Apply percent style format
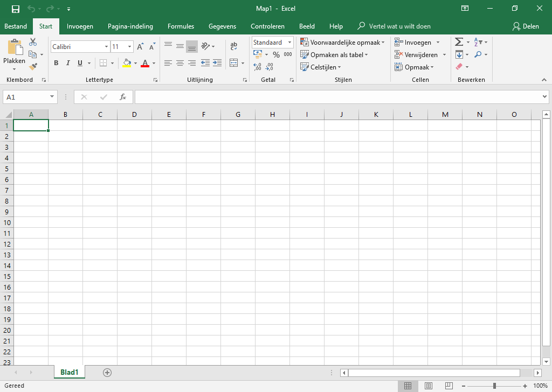Viewport: 552px width, 392px height. click(277, 54)
